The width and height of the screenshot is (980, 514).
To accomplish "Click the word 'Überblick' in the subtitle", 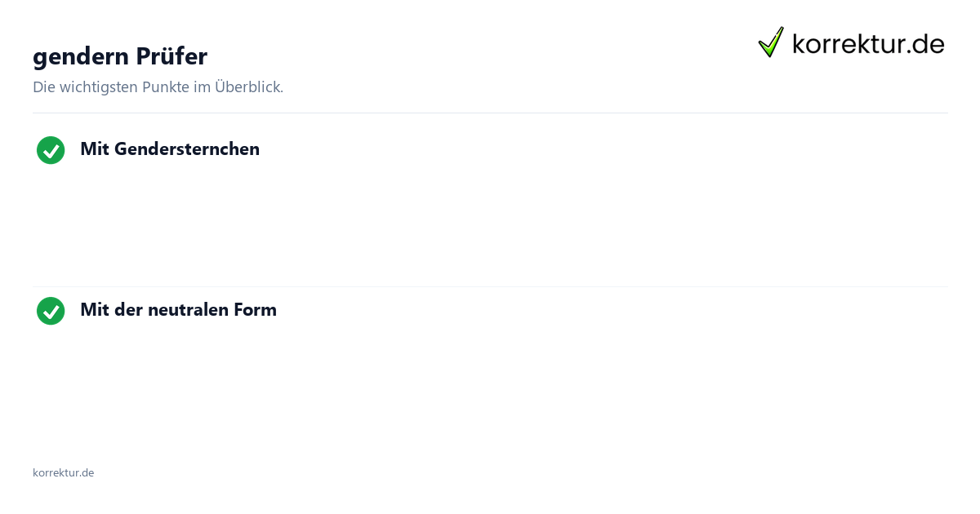I will tap(247, 86).
